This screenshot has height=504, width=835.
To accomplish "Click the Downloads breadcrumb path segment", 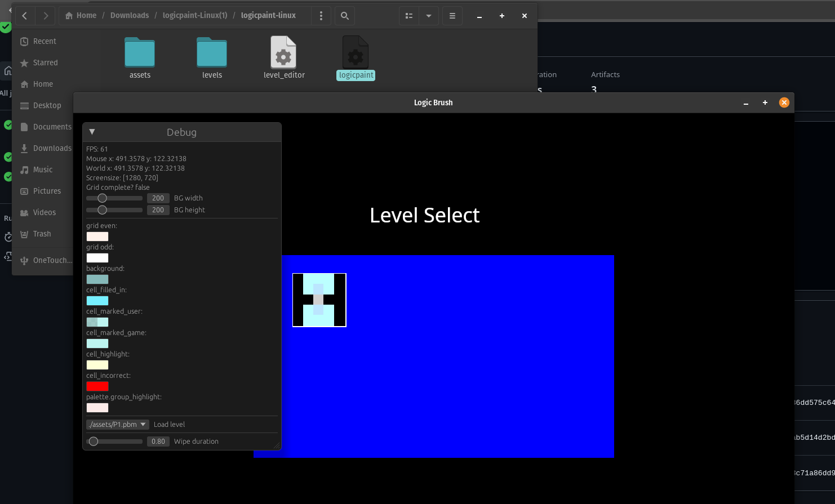I will (130, 16).
